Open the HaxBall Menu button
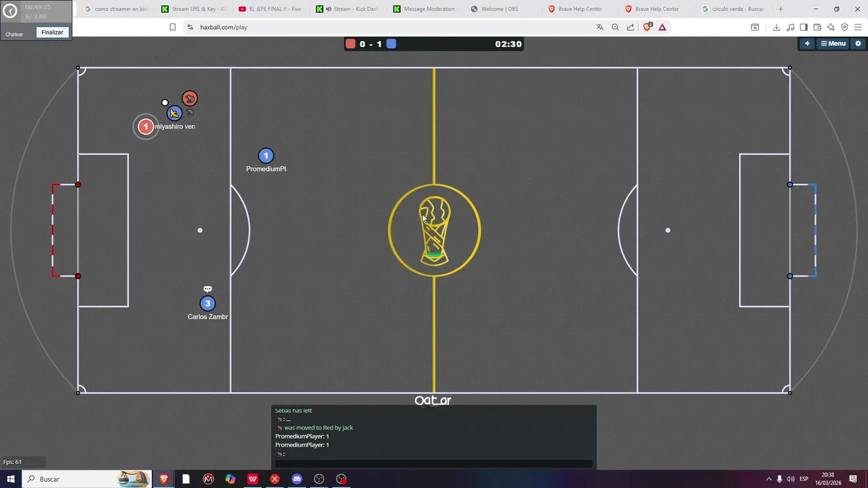Image resolution: width=868 pixels, height=488 pixels. pyautogui.click(x=833, y=43)
